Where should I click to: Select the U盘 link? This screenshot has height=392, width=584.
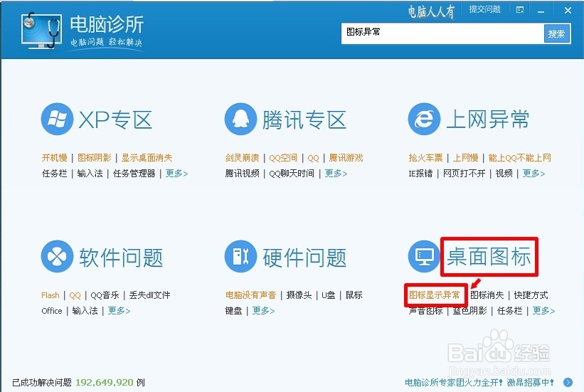(x=329, y=295)
